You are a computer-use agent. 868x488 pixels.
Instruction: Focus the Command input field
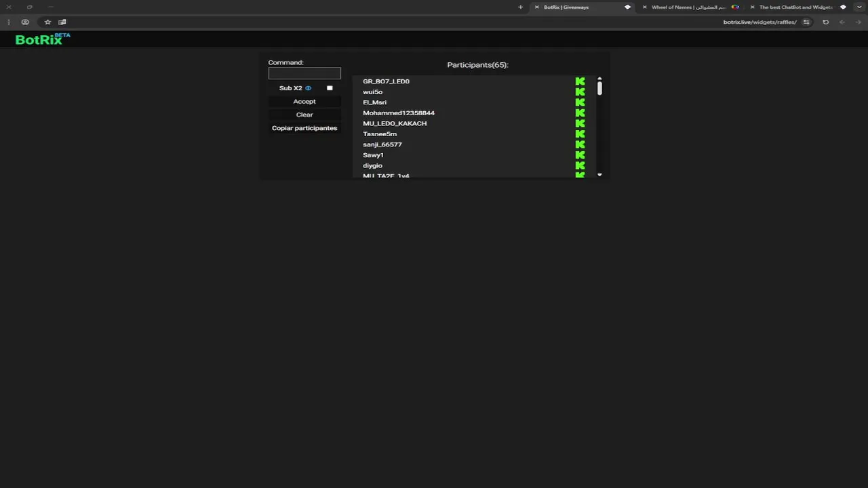[x=304, y=73]
